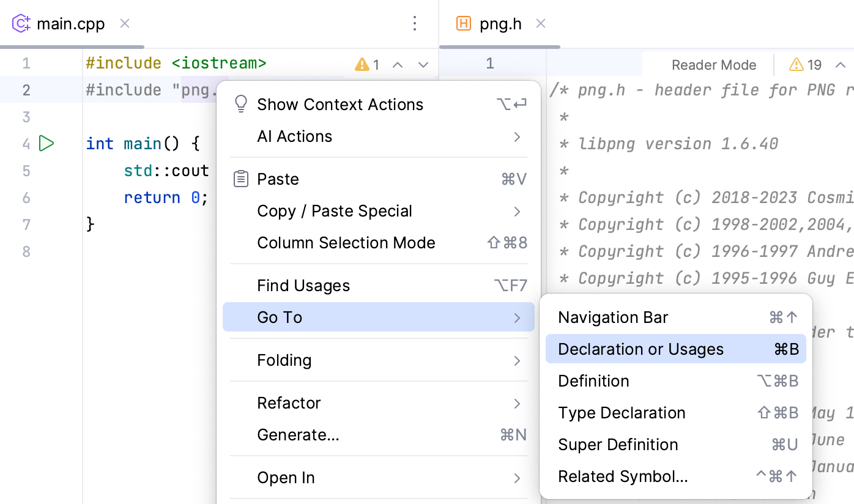The height and width of the screenshot is (504, 854).
Task: Close the png.h editor tab
Action: point(541,23)
